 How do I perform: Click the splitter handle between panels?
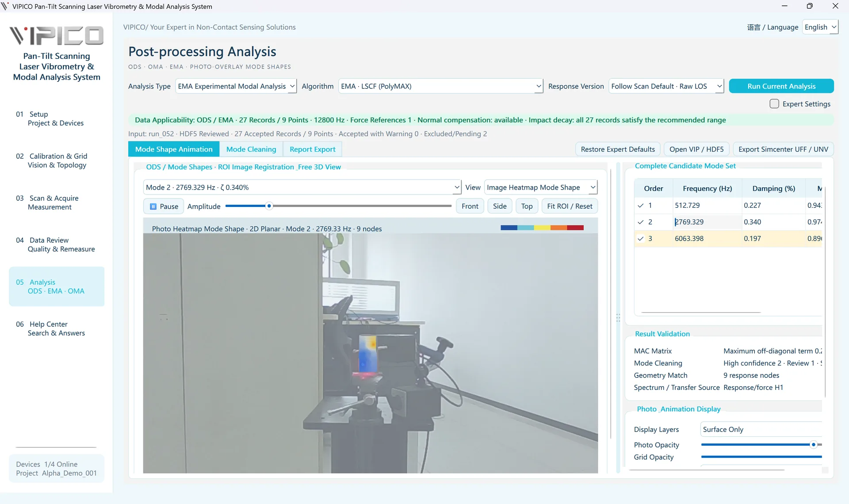(x=618, y=318)
